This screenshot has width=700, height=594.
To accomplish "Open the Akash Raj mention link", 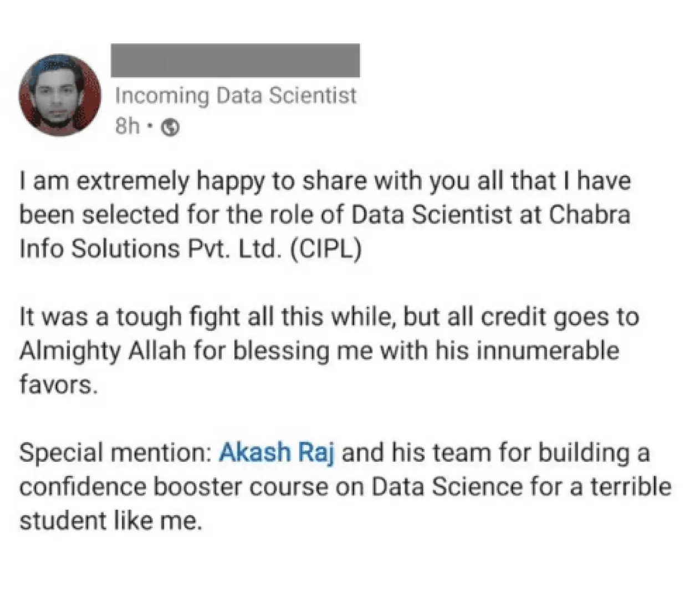I will (277, 453).
